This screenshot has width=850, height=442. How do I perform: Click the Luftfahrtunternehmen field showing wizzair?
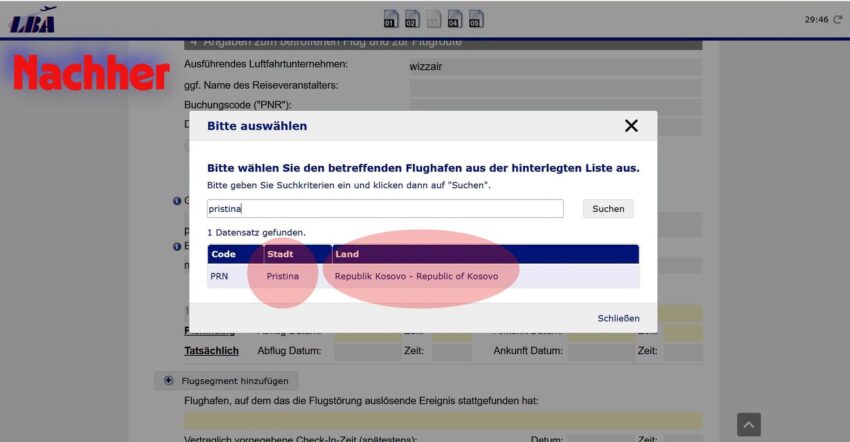pos(555,67)
